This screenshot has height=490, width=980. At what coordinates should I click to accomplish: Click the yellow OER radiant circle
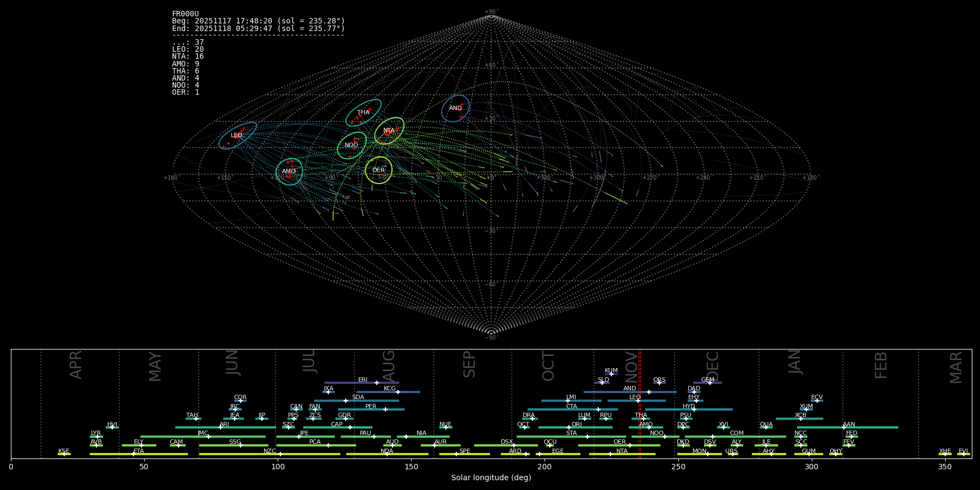(378, 170)
